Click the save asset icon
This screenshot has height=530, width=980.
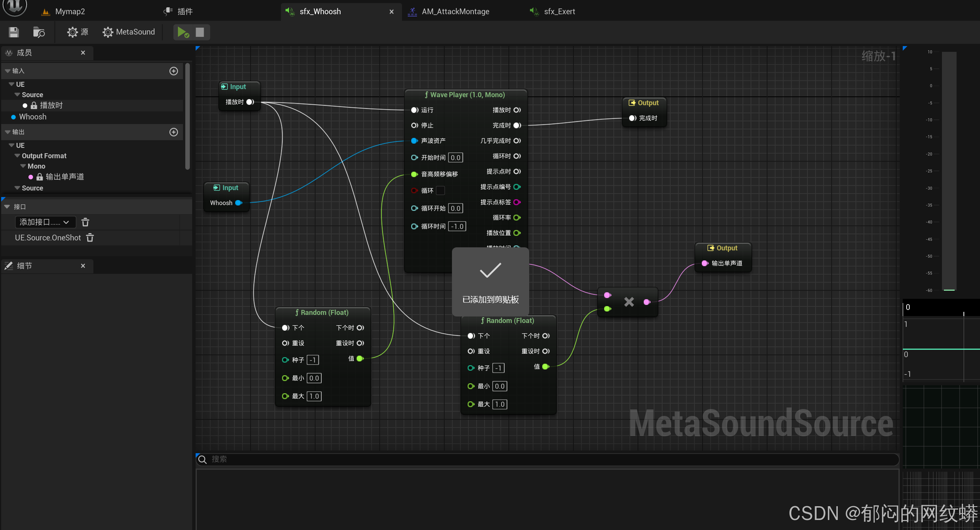(x=14, y=32)
